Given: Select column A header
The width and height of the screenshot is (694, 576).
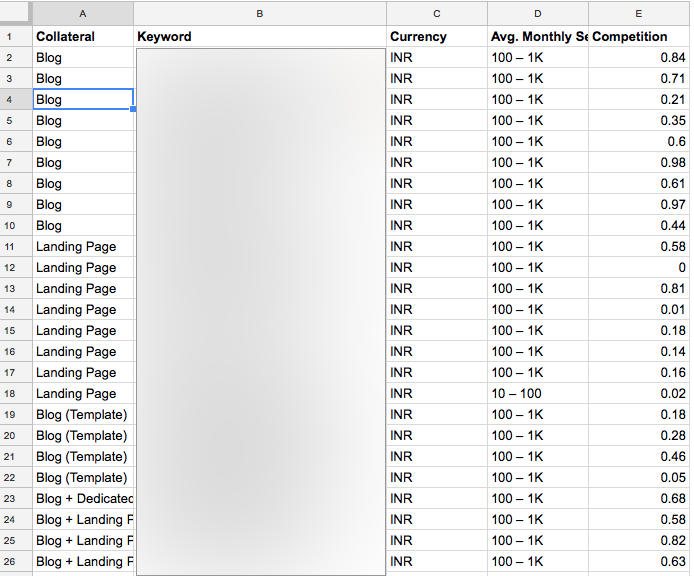Looking at the screenshot, I should click(83, 13).
